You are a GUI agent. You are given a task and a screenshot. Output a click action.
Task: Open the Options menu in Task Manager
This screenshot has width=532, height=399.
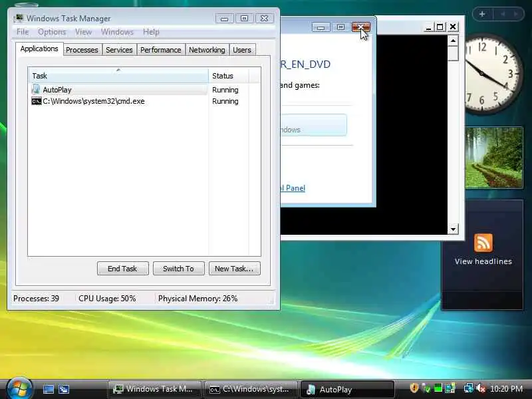pos(52,32)
